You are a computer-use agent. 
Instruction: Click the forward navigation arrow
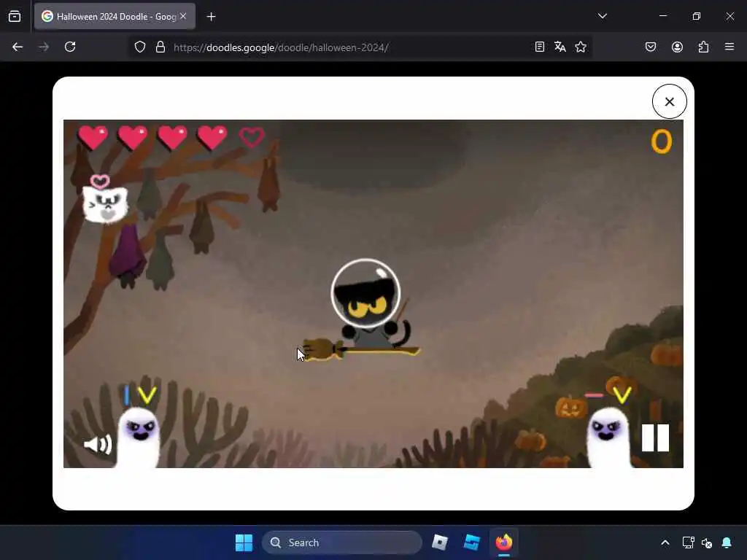click(x=43, y=47)
